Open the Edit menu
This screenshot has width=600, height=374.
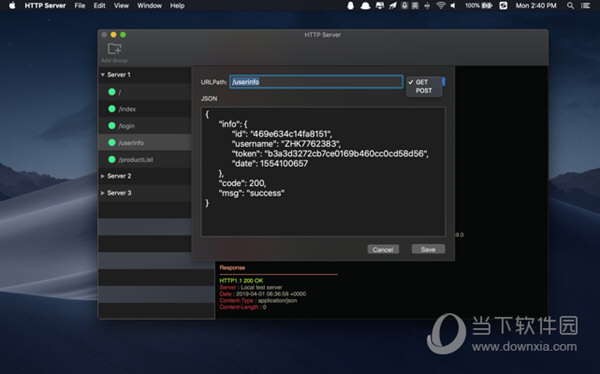click(x=99, y=5)
